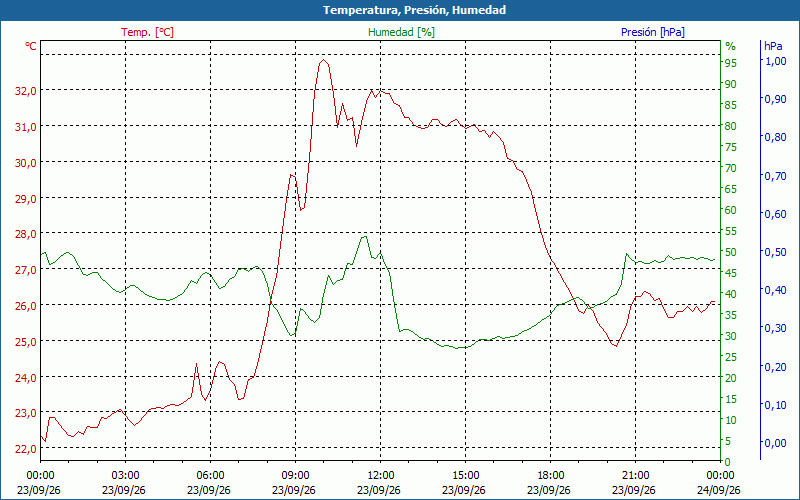Click the % unit label on humidity axis
Image resolution: width=800 pixels, height=500 pixels.
click(x=731, y=46)
